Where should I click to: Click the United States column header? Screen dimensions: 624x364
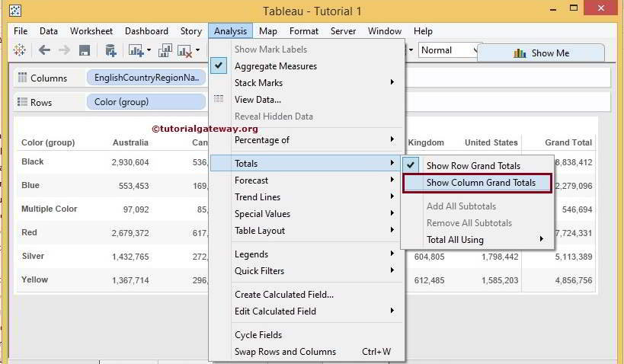[x=491, y=142]
